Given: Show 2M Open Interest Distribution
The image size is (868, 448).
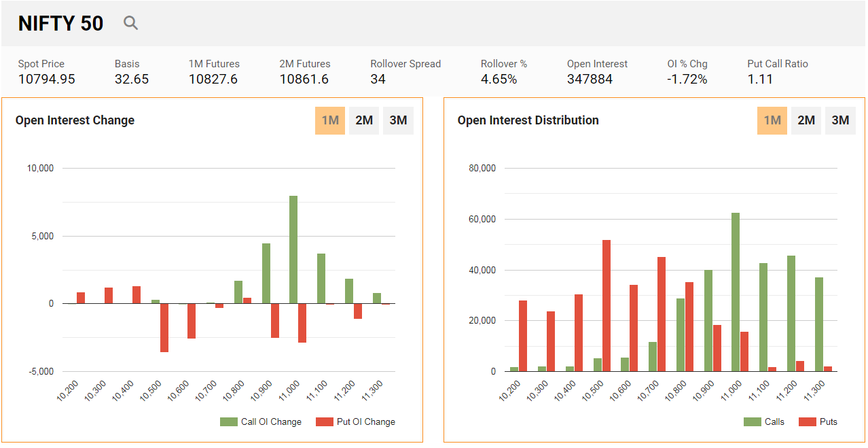Looking at the screenshot, I should pyautogui.click(x=806, y=120).
